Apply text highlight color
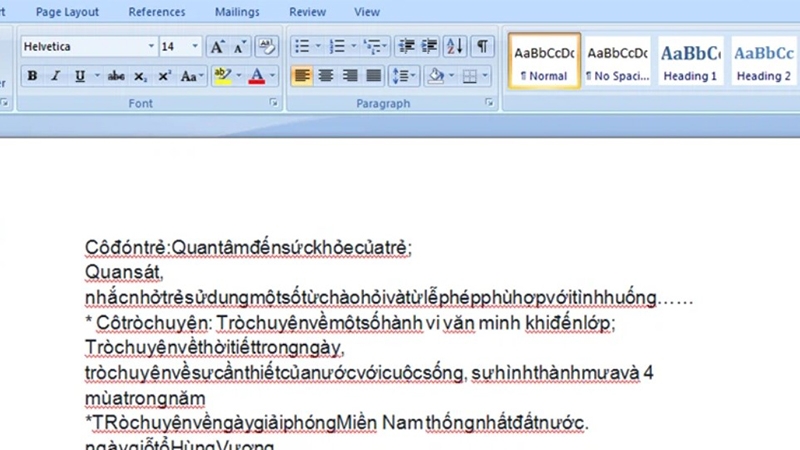800x450 pixels. 223,76
